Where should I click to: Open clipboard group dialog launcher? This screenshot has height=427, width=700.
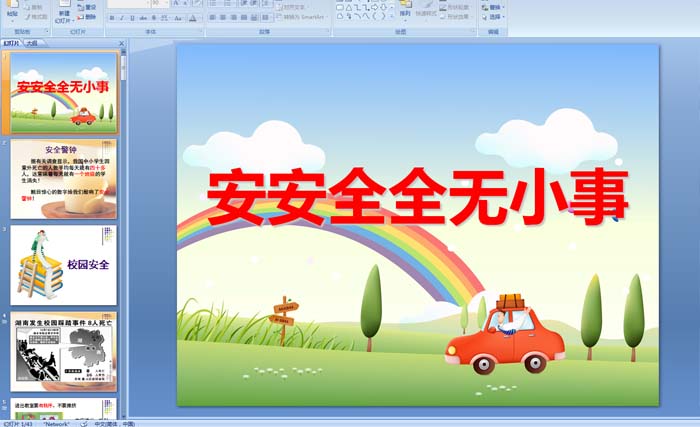[x=47, y=31]
